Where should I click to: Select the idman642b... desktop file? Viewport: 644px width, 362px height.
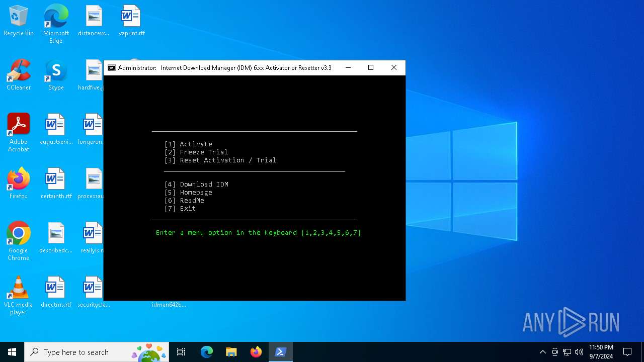pyautogui.click(x=169, y=305)
